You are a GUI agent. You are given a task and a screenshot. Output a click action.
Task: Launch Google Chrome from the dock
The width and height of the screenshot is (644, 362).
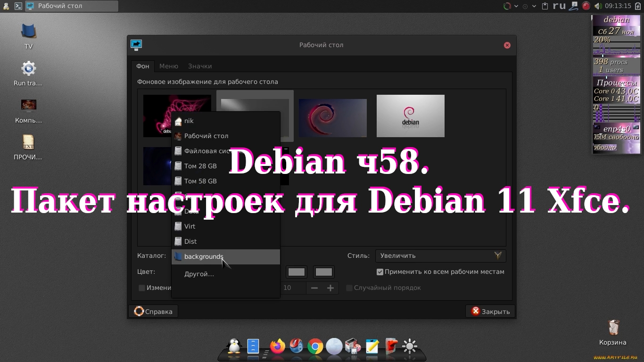click(x=315, y=347)
